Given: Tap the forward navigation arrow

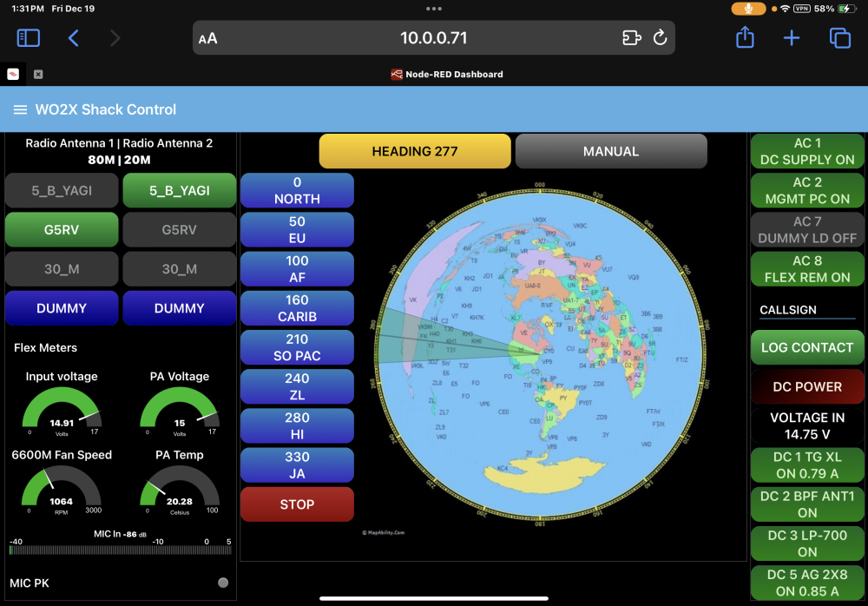Looking at the screenshot, I should [x=115, y=38].
